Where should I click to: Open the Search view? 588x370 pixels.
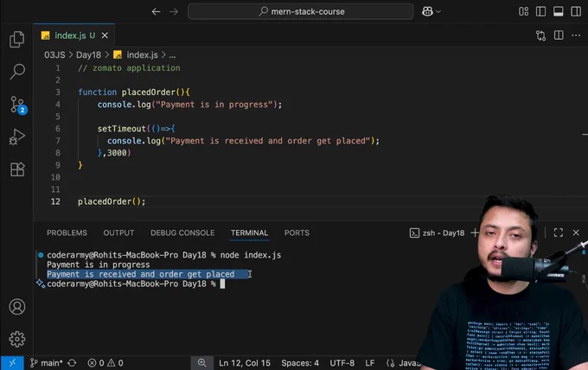point(17,71)
